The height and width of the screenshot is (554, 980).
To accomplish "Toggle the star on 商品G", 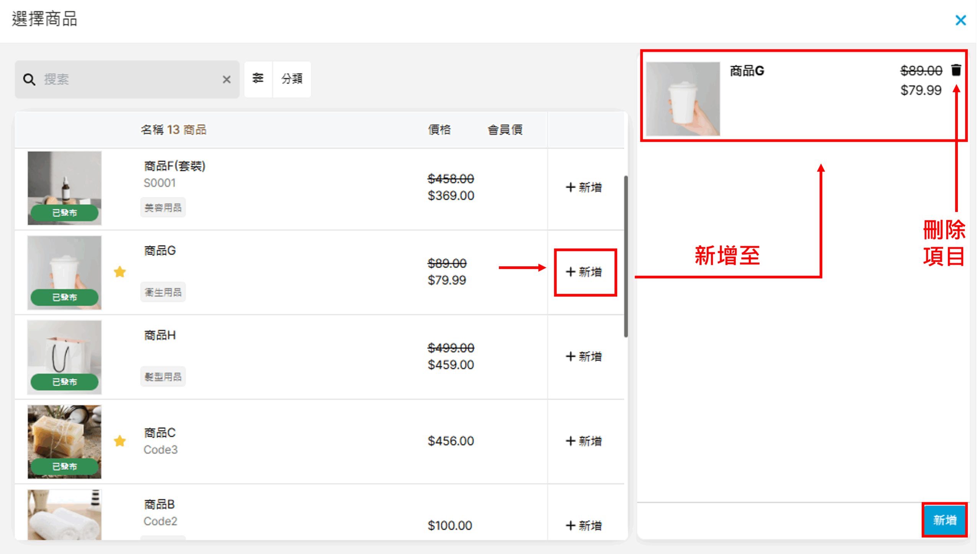I will click(120, 272).
